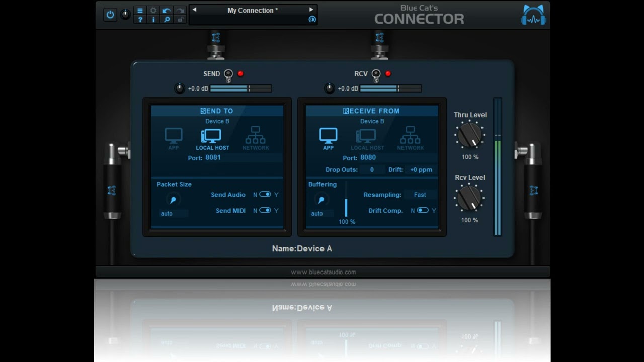Select NETWORK in Receive From panel
This screenshot has height=362, width=644.
[x=411, y=139]
